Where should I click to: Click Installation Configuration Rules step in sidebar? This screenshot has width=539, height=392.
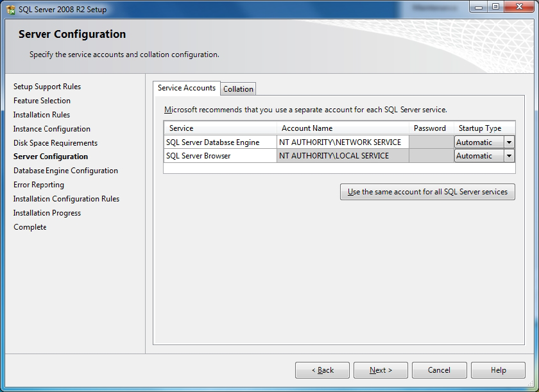(x=66, y=199)
